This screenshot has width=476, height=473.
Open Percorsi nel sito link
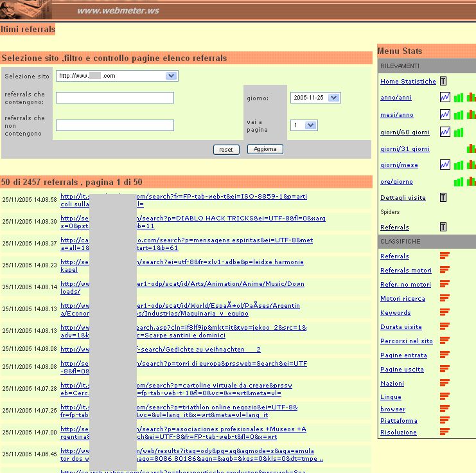pyautogui.click(x=407, y=341)
